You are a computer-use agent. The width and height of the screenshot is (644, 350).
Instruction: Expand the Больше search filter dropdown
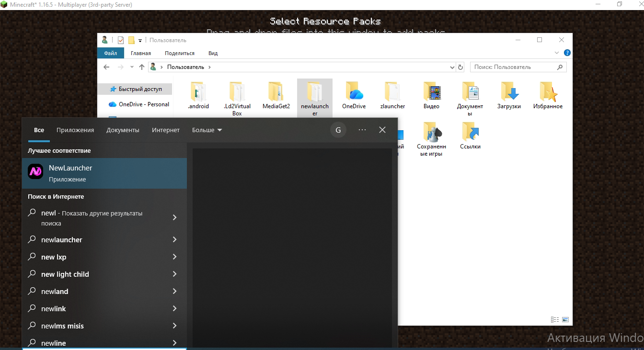pyautogui.click(x=207, y=130)
